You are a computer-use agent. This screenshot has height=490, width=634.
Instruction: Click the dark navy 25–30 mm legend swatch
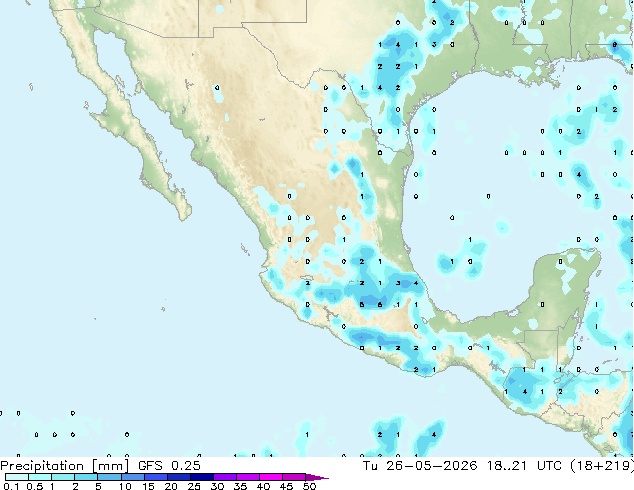pyautogui.click(x=202, y=477)
